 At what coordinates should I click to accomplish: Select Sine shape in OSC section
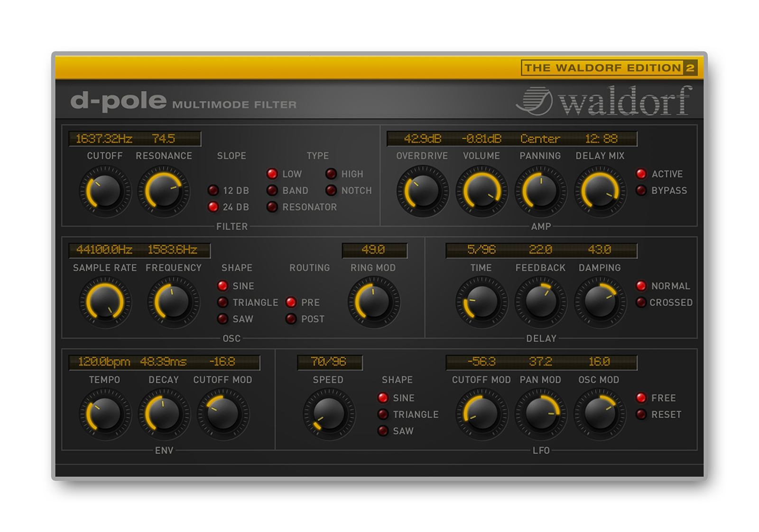pos(222,286)
